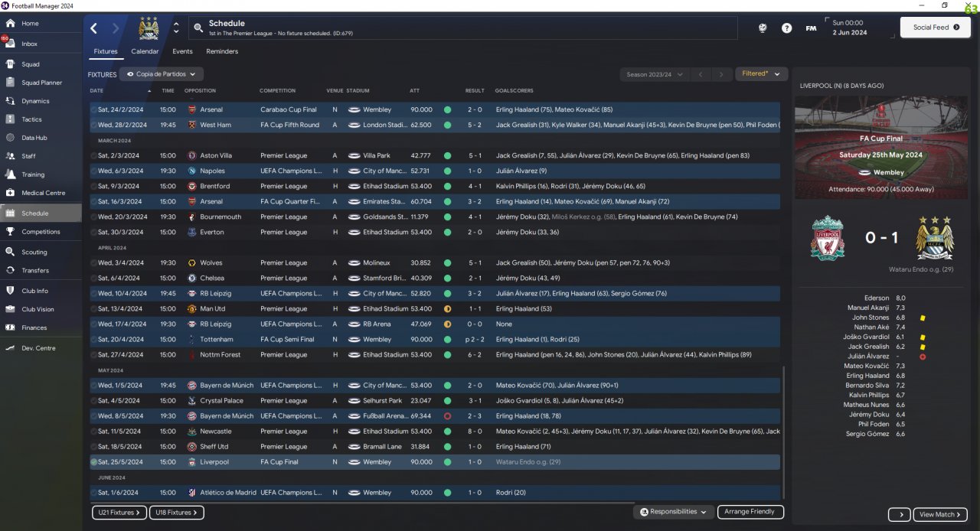
Task: Open Club Info in the sidebar
Action: click(x=41, y=291)
